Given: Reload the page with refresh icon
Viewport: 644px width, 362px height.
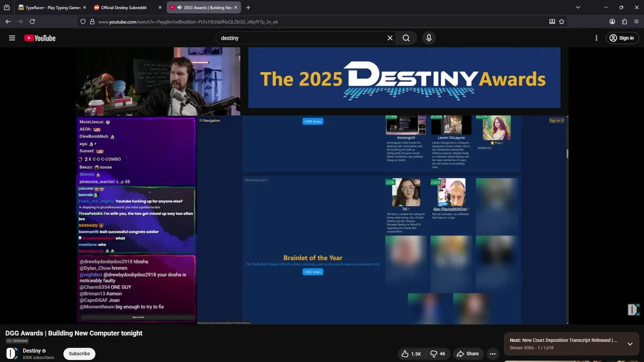Looking at the screenshot, I should pyautogui.click(x=32, y=22).
